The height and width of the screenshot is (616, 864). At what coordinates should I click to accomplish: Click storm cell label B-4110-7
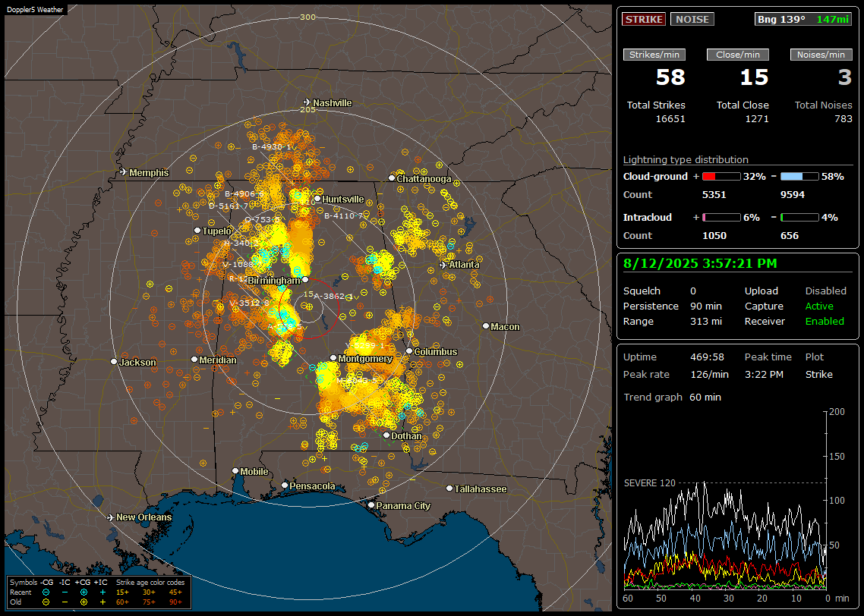[x=343, y=215]
